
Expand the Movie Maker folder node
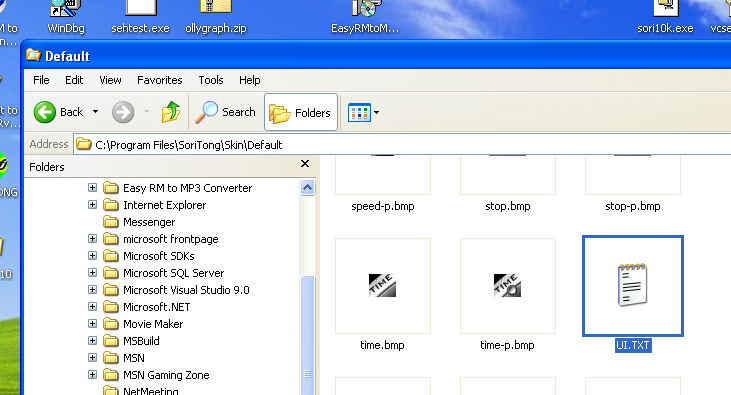pos(92,324)
